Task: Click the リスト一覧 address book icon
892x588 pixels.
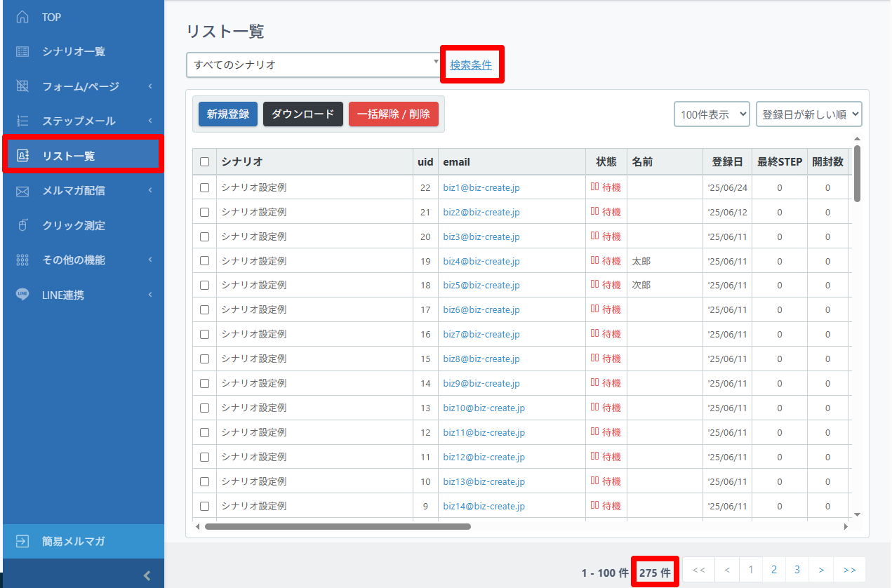Action: [x=22, y=156]
